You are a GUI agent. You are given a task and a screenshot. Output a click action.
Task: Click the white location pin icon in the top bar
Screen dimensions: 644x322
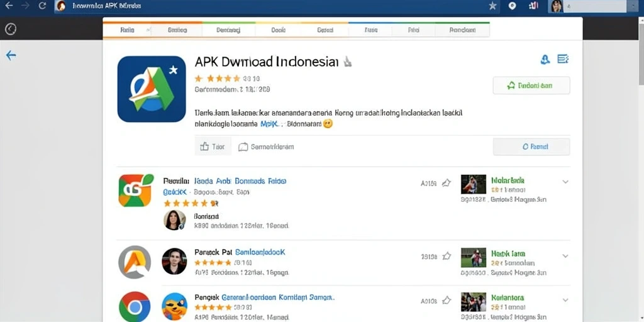(x=512, y=6)
